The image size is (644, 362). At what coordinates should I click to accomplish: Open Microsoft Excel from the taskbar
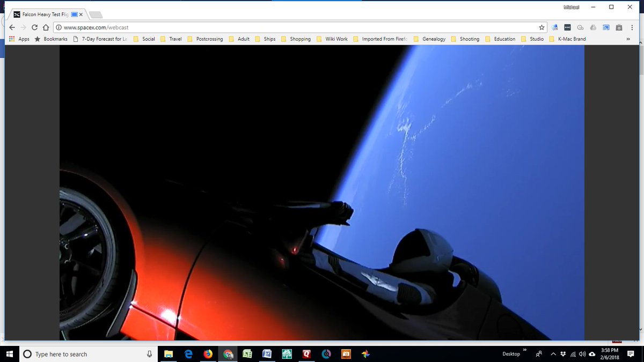(247, 354)
